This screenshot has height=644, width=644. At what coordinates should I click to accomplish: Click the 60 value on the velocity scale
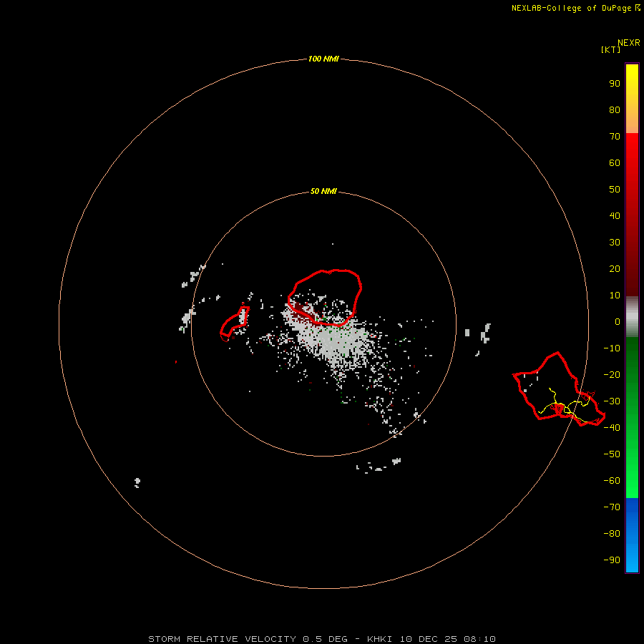click(615, 163)
